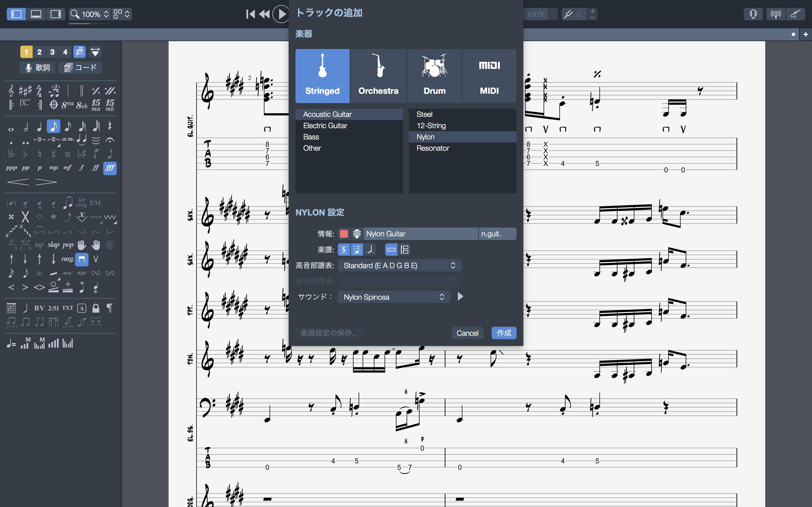The height and width of the screenshot is (507, 812).
Task: Click the slap technique icon
Action: pos(53,245)
